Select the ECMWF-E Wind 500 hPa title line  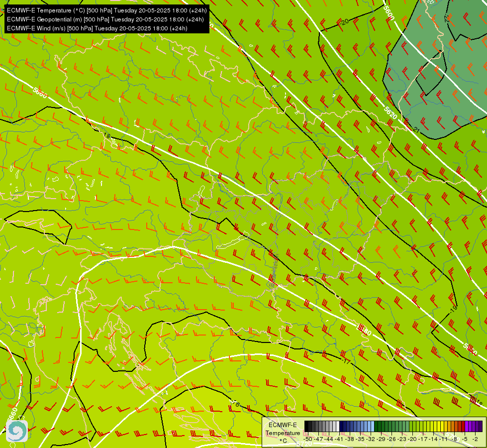pos(97,28)
